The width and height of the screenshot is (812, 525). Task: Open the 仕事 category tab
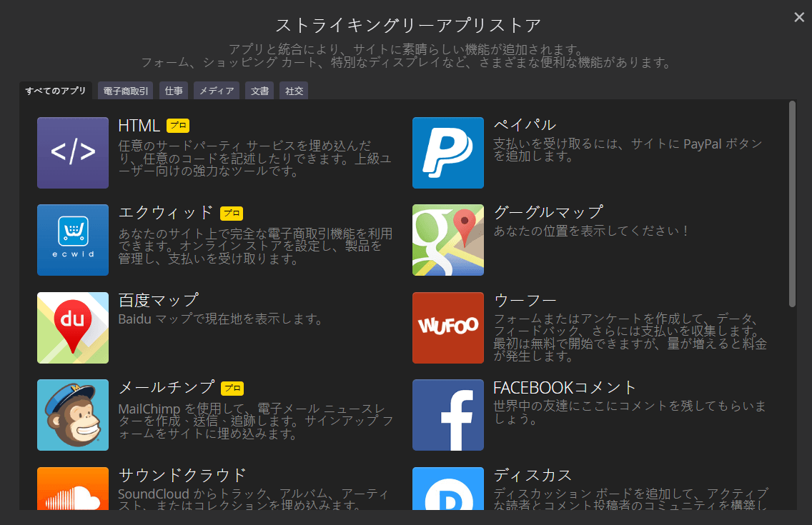[x=174, y=91]
